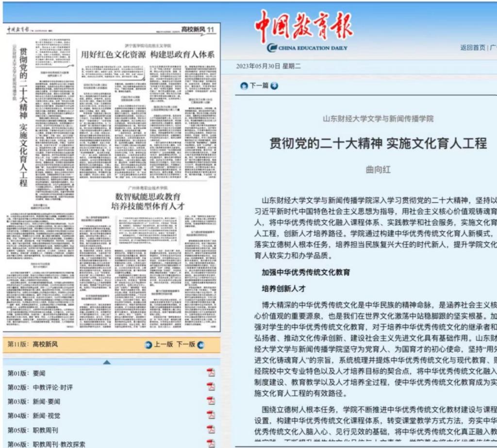Select the 第06版 职教周刊·教改探索 entry
The image size is (497, 448).
46,444
